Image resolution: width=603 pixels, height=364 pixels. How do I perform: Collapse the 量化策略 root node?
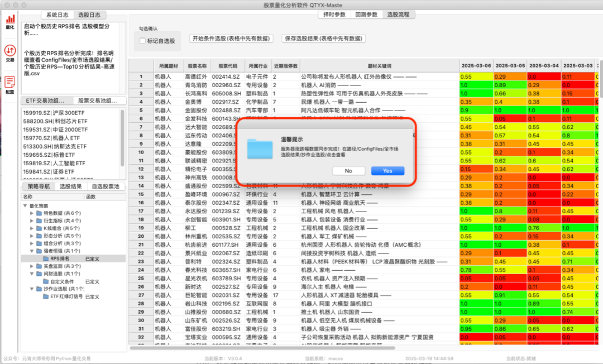click(25, 205)
